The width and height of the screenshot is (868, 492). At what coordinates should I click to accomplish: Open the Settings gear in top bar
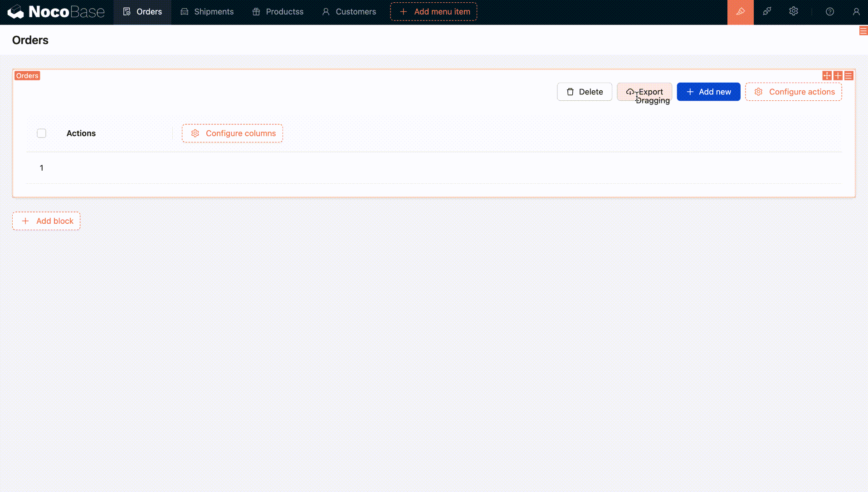pyautogui.click(x=793, y=12)
